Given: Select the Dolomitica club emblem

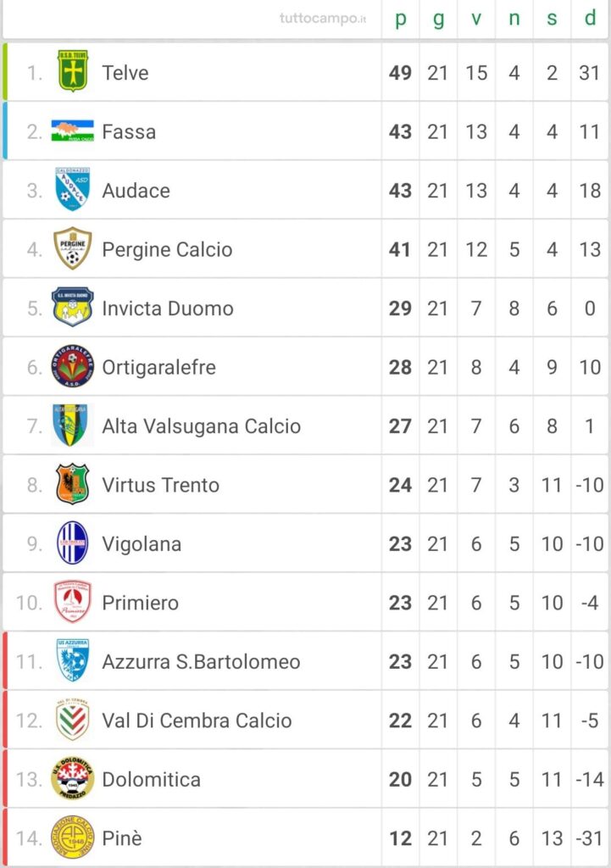Looking at the screenshot, I should 73,778.
